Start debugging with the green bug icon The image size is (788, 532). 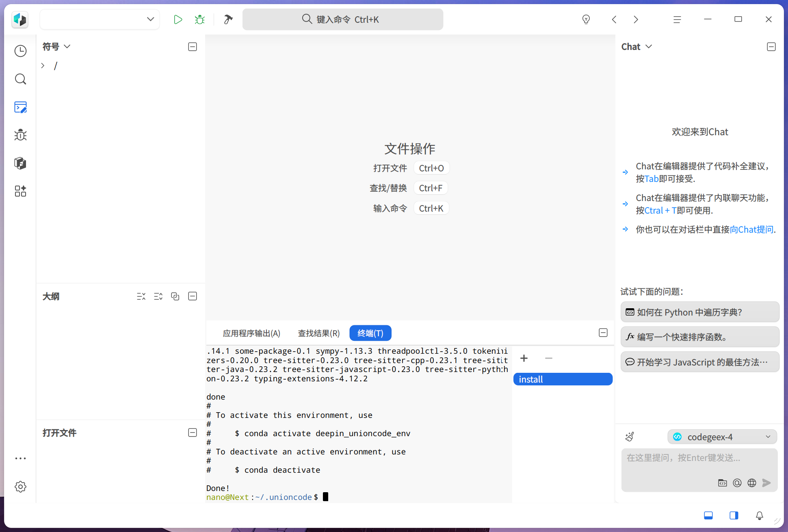tap(199, 19)
